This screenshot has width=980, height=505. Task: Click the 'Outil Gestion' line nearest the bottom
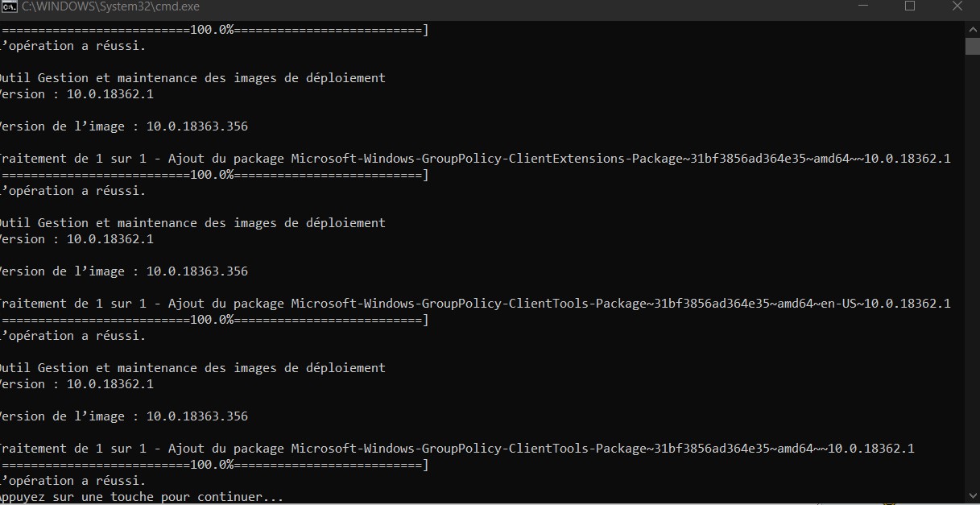tap(192, 368)
